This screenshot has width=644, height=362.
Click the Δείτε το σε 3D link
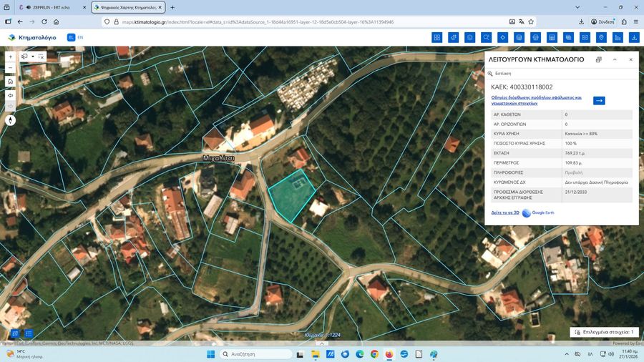(x=505, y=212)
